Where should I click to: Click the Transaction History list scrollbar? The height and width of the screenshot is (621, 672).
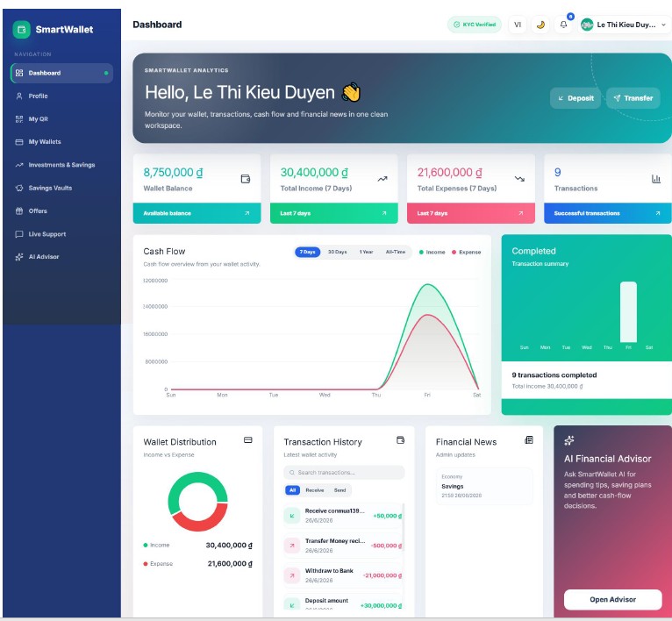pos(404,527)
